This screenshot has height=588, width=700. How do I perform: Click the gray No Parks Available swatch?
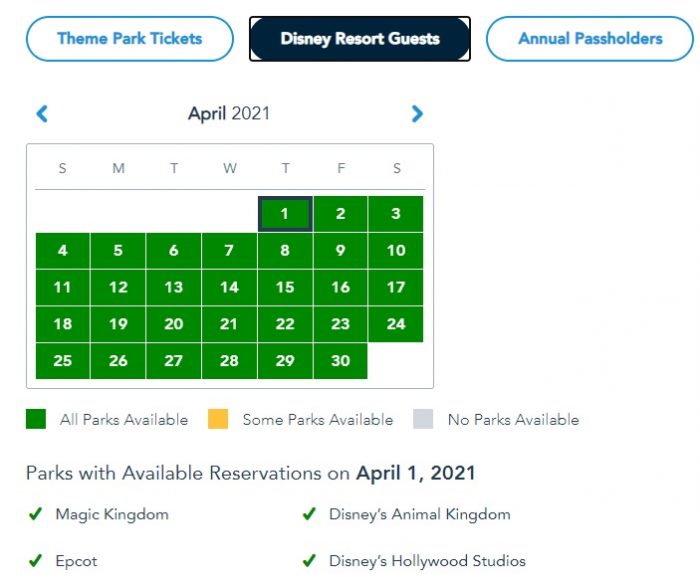tap(423, 420)
